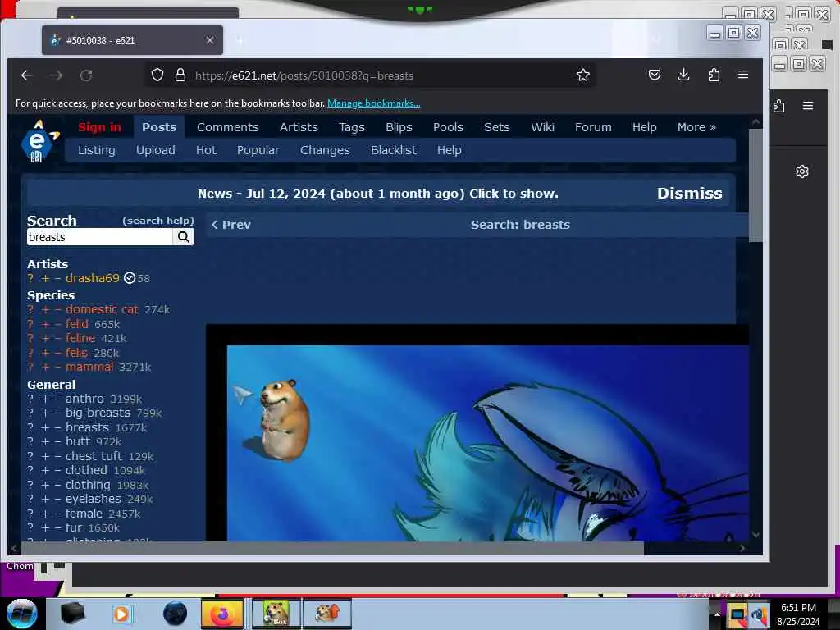Add the mammal tag with plus
The width and height of the screenshot is (840, 630).
46,367
